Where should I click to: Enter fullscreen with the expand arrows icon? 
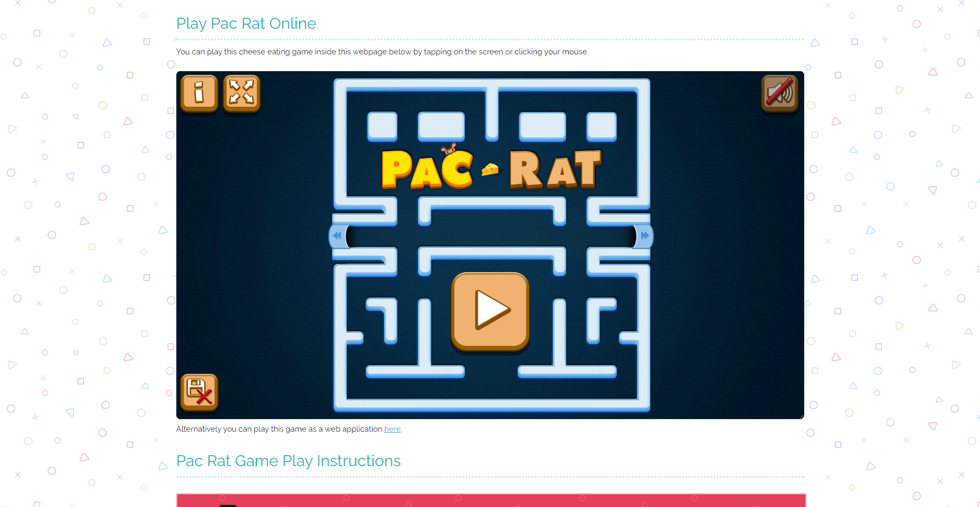(242, 94)
